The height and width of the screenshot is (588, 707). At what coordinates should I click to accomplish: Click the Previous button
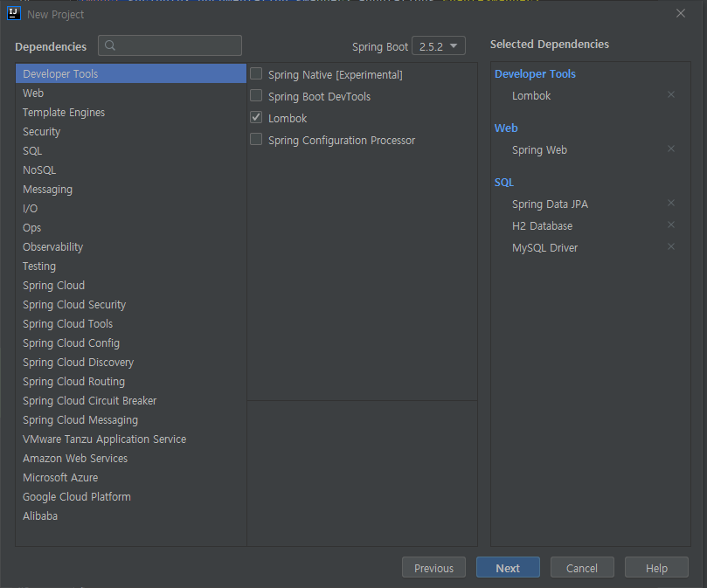[433, 568]
